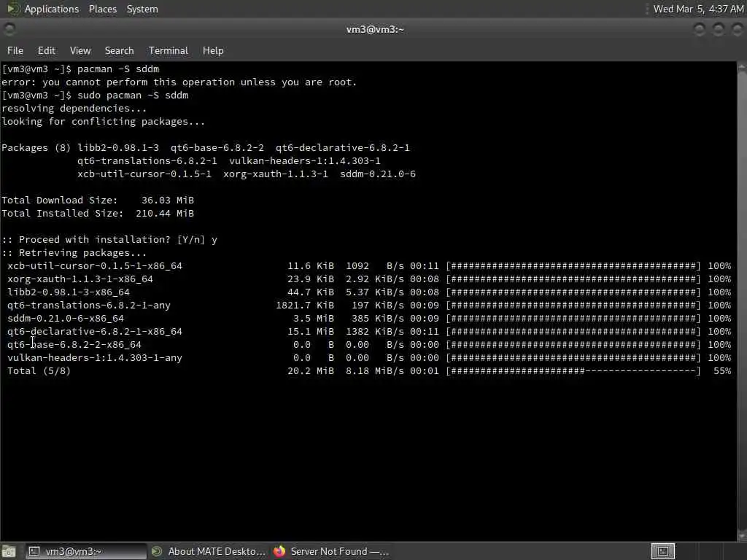
Task: Click the workspace switcher in bottom panel
Action: coord(662,551)
